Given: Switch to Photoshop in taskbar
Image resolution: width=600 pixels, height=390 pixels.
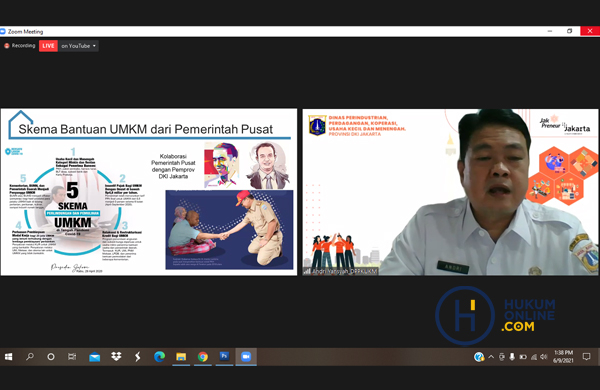Looking at the screenshot, I should point(224,356).
